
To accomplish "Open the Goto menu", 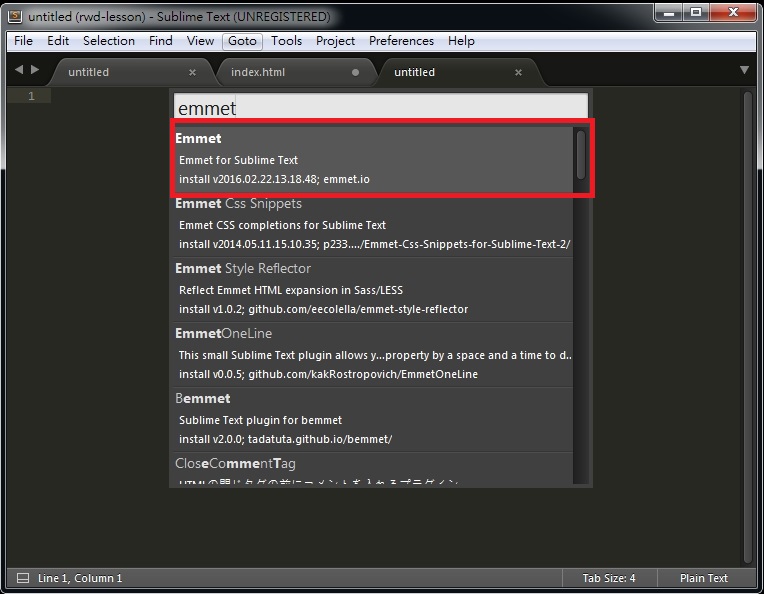I will click(x=241, y=41).
